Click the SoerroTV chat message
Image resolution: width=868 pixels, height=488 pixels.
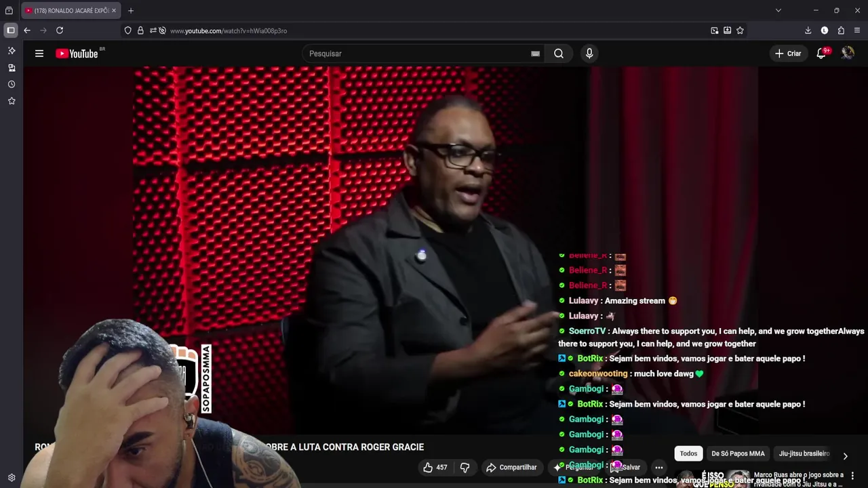(711, 338)
